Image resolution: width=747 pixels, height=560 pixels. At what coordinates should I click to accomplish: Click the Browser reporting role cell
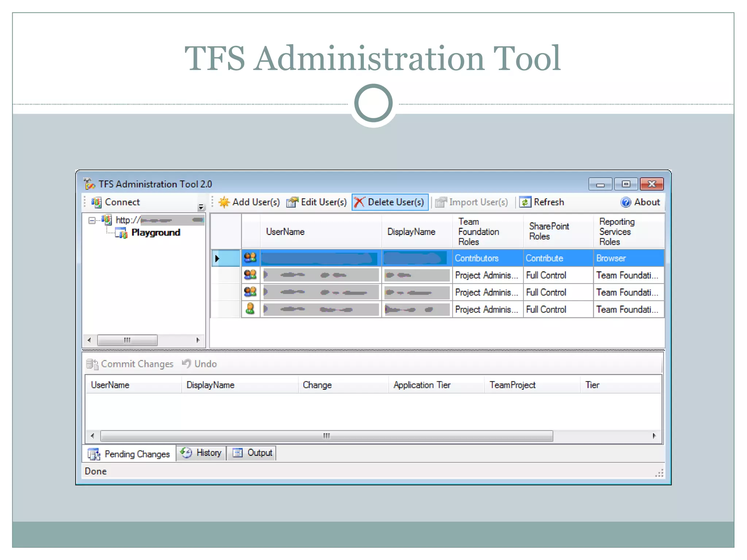click(x=629, y=258)
